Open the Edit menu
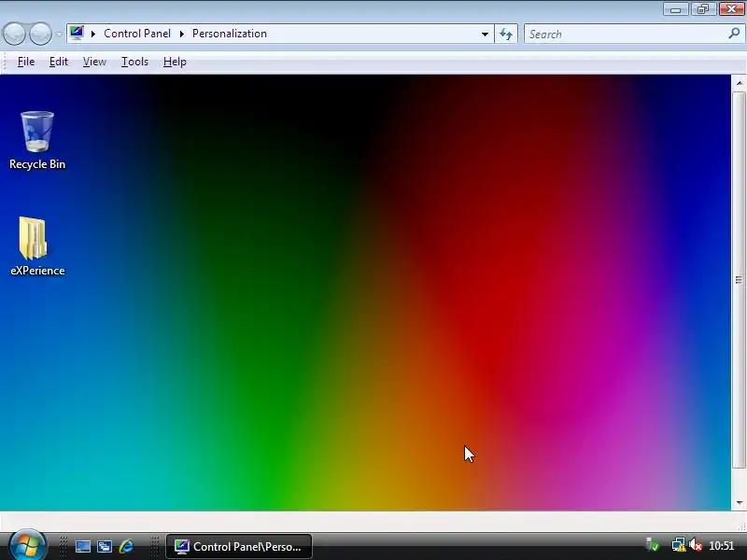Screen dimensions: 747x560 click(x=59, y=62)
